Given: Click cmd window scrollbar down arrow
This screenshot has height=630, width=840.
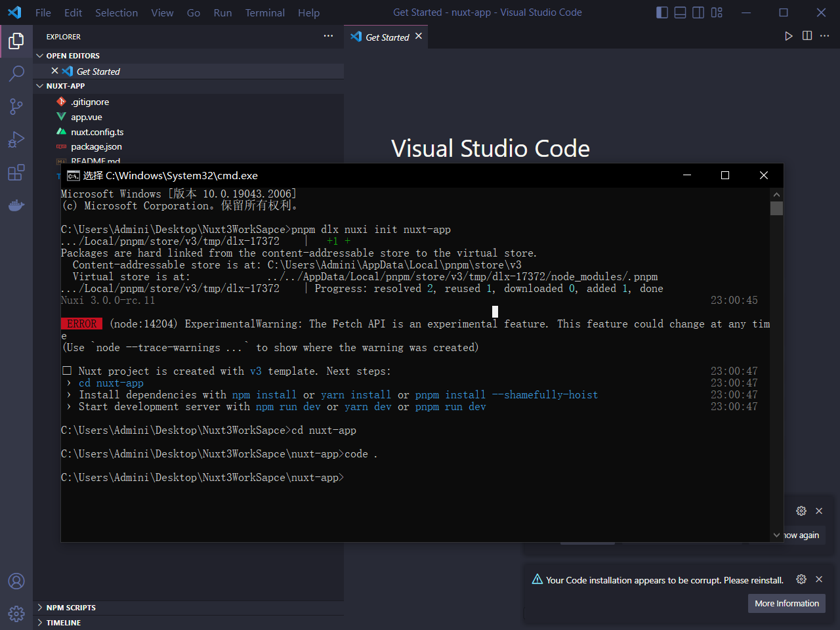Looking at the screenshot, I should [777, 535].
